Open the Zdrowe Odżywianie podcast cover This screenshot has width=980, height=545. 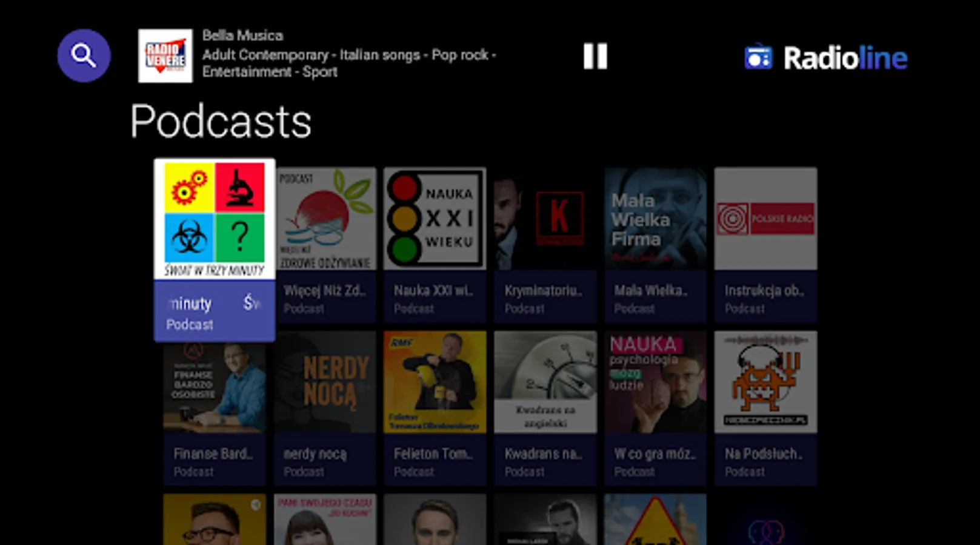325,219
